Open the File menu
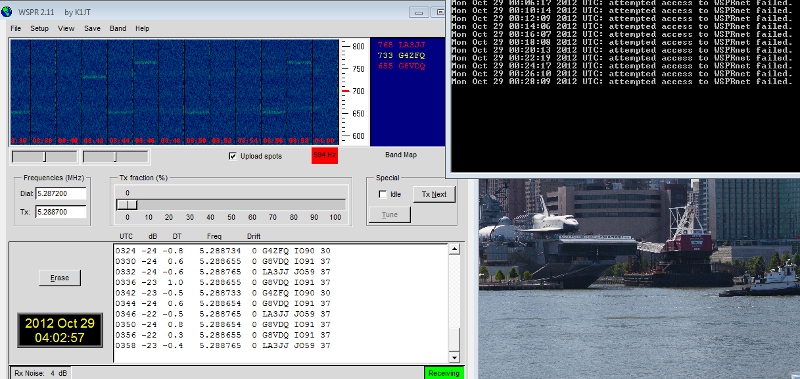The height and width of the screenshot is (379, 800). [x=15, y=29]
